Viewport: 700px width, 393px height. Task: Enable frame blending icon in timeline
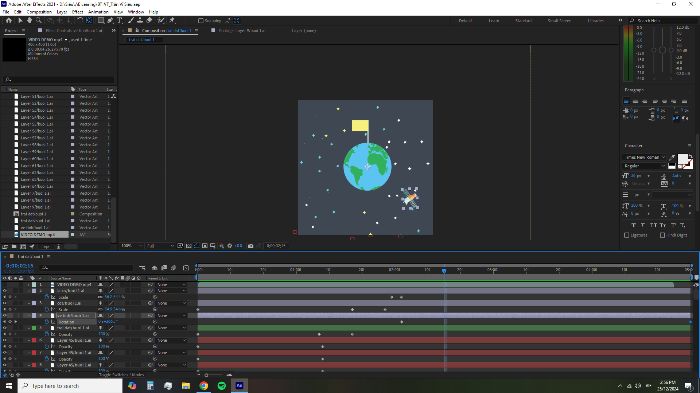click(x=164, y=268)
